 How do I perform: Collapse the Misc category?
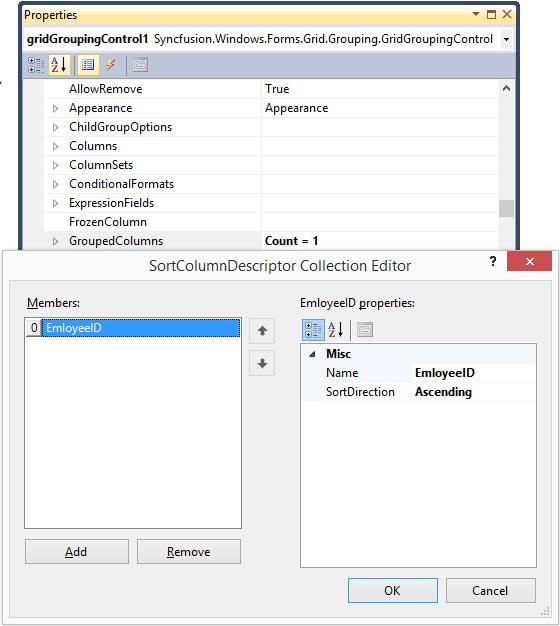313,354
